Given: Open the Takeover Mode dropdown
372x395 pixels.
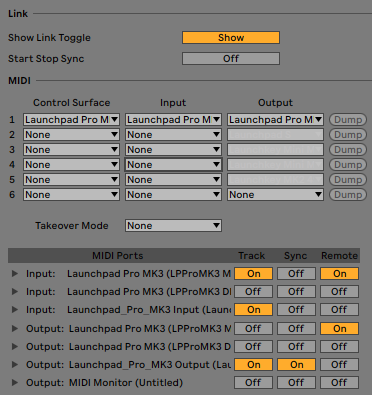Looking at the screenshot, I should pos(173,226).
